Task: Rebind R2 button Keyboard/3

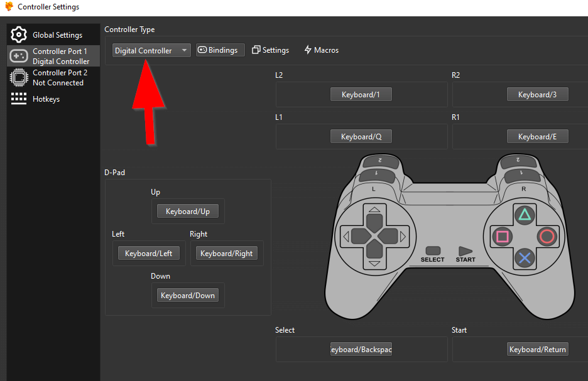Action: (x=537, y=94)
